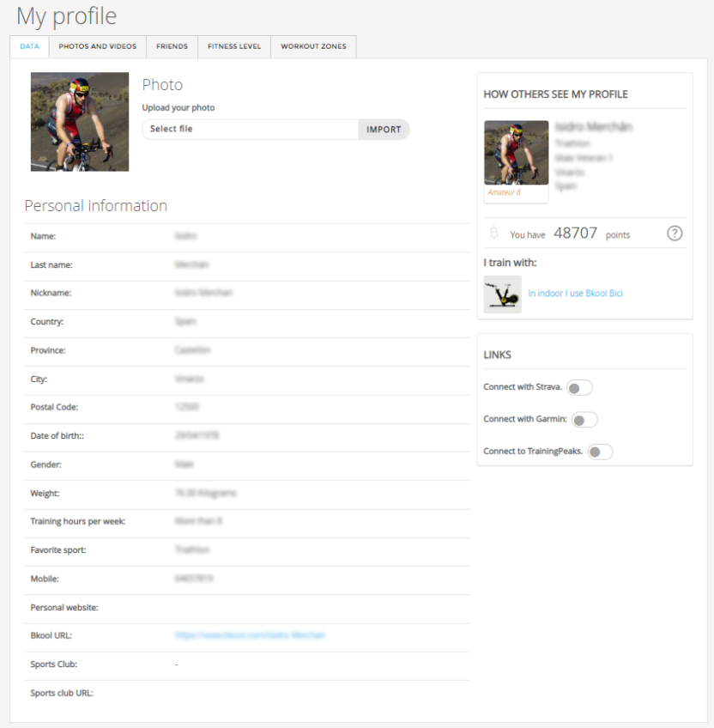Open the Bkool URL profile link
Screen dimensions: 714x728
click(250, 635)
